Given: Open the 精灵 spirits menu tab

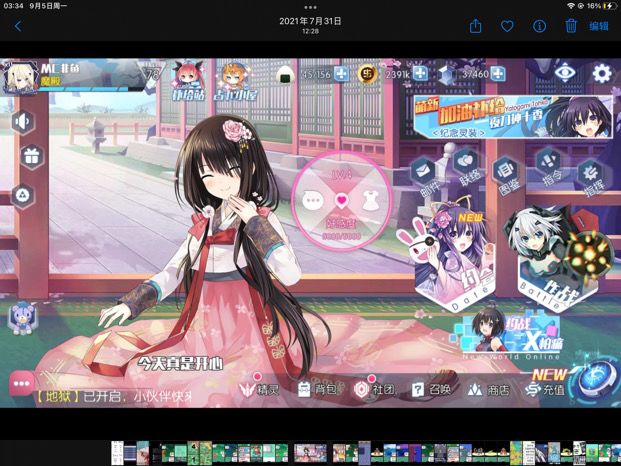Looking at the screenshot, I should pos(260,390).
